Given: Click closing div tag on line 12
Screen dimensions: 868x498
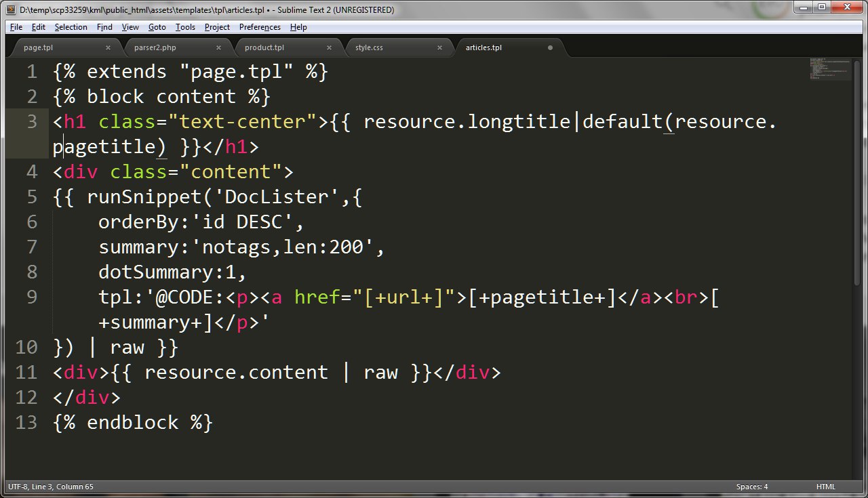Looking at the screenshot, I should tap(87, 398).
